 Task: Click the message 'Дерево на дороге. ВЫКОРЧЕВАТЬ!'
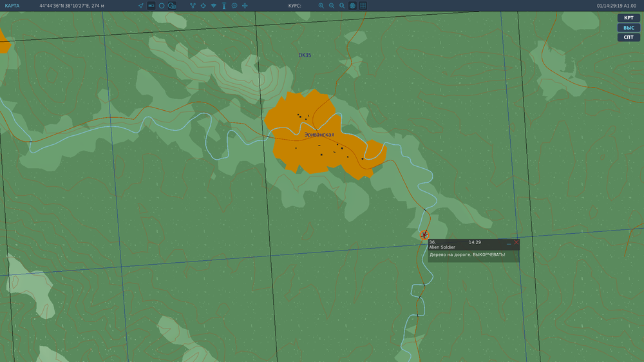pyautogui.click(x=468, y=255)
